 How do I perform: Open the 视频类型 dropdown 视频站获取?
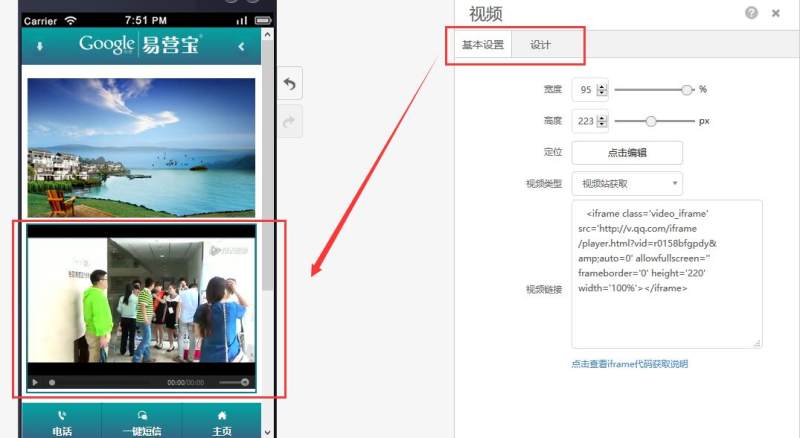[627, 183]
